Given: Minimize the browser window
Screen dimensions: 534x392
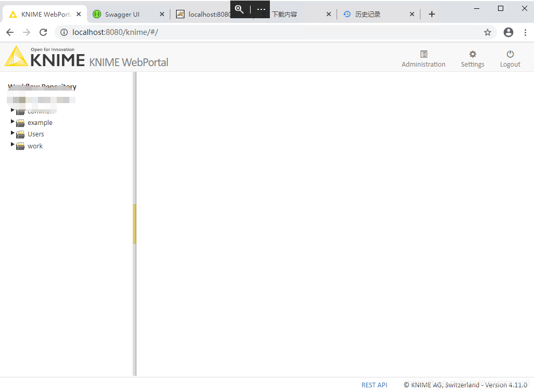Looking at the screenshot, I should 477,8.
